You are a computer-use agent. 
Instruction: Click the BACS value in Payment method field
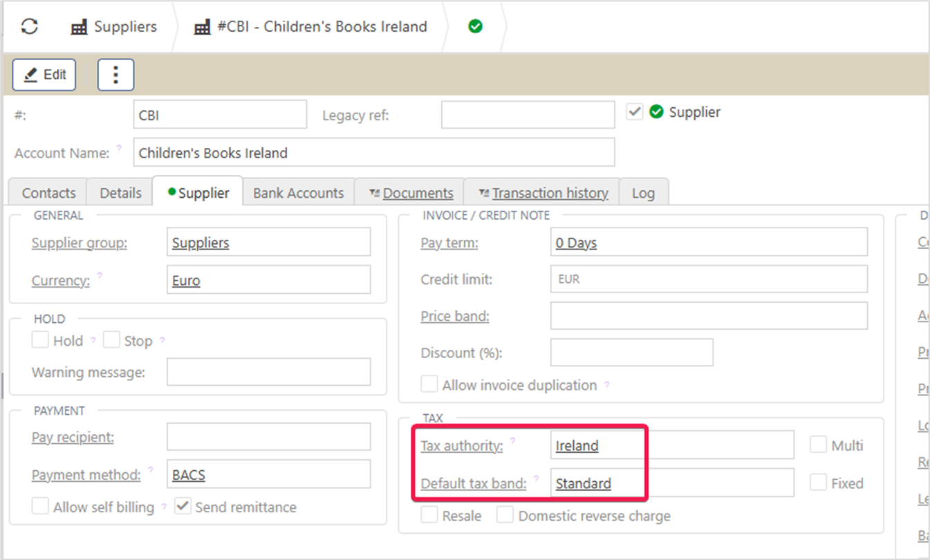coord(189,475)
